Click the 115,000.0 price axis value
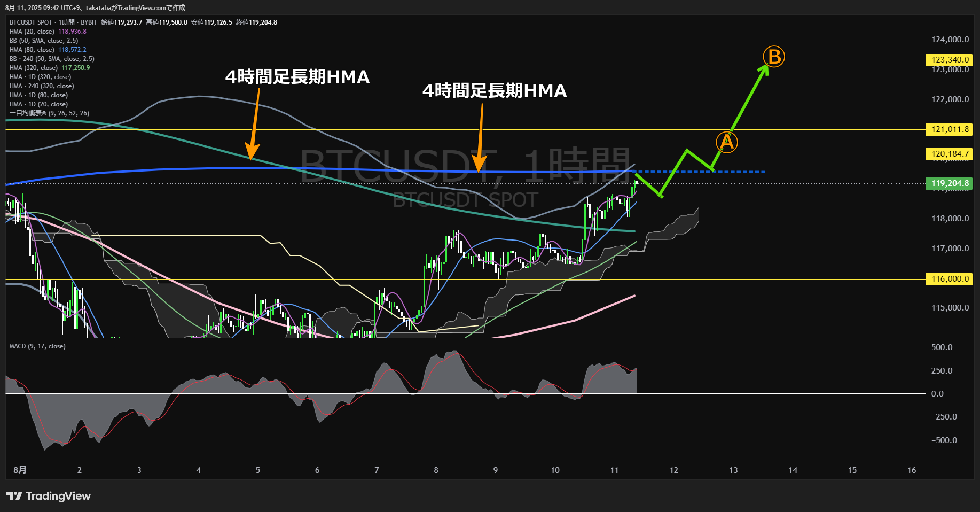980x512 pixels. click(950, 308)
